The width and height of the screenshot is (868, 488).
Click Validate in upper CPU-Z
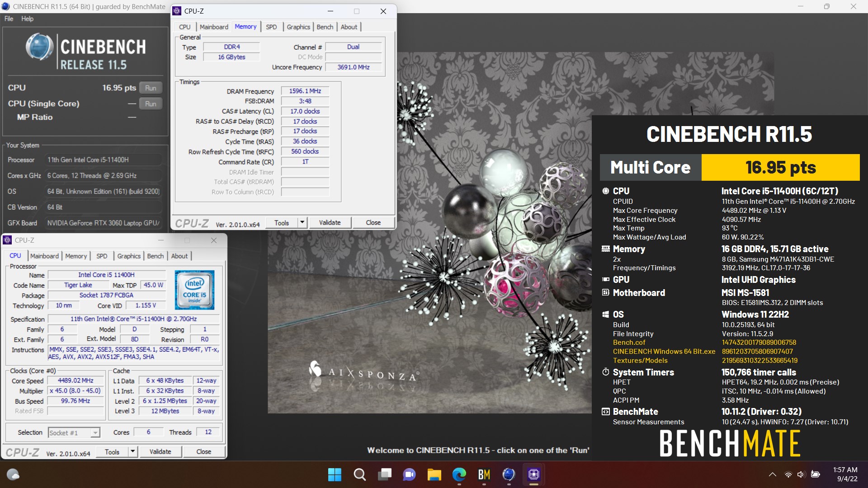pyautogui.click(x=330, y=223)
